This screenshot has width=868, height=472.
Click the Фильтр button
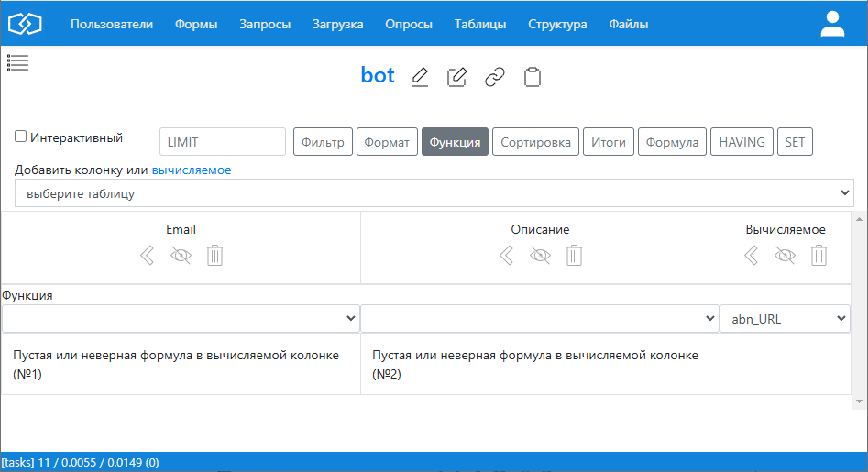pos(323,142)
